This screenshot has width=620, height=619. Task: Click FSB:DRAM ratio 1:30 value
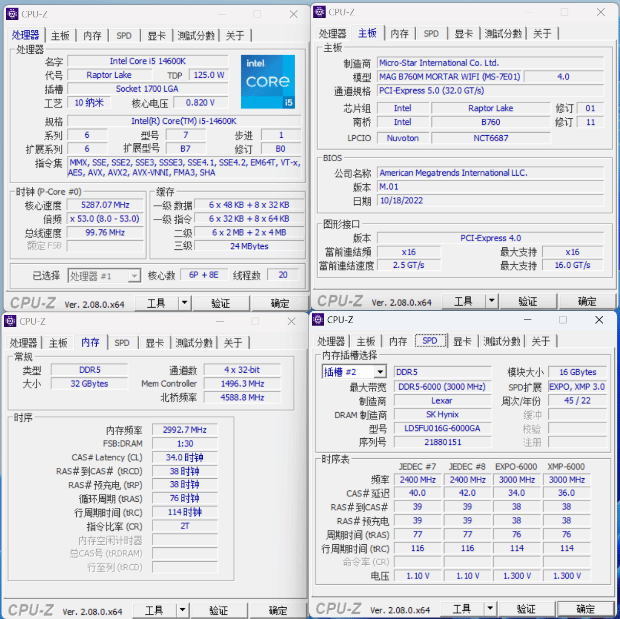pos(185,444)
